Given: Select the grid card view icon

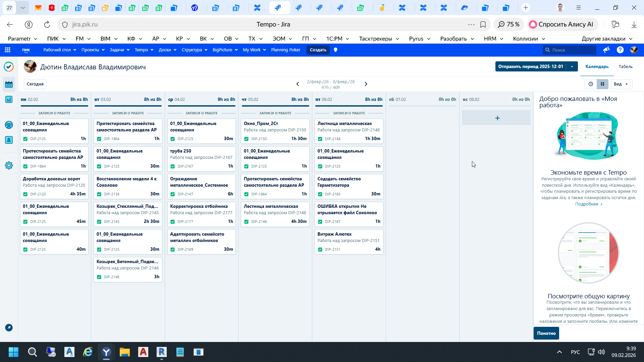Looking at the screenshot, I should coord(602,84).
